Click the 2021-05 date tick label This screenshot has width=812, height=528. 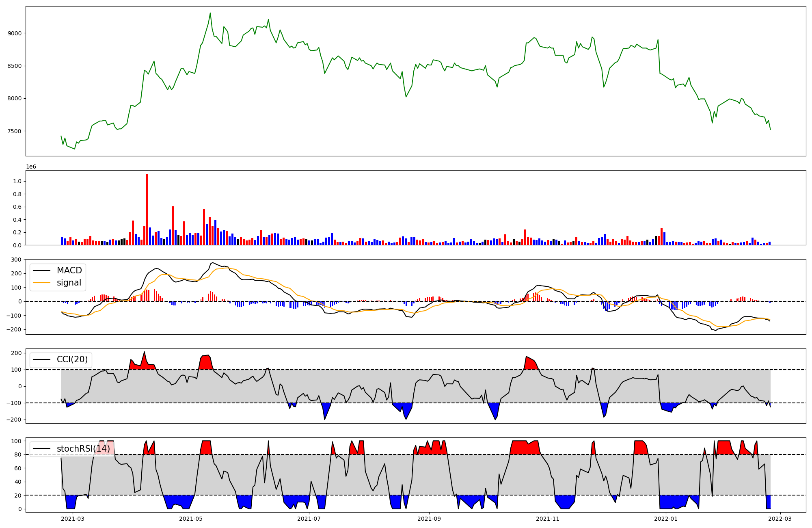pyautogui.click(x=190, y=518)
